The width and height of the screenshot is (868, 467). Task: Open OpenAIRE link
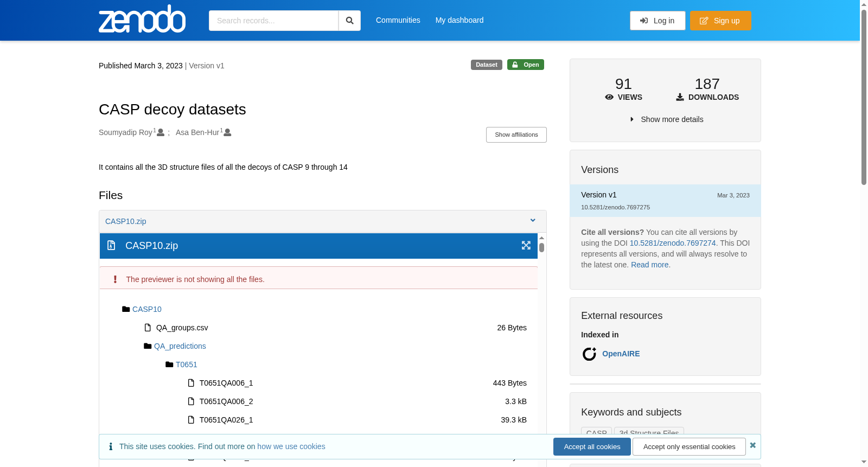621,354
